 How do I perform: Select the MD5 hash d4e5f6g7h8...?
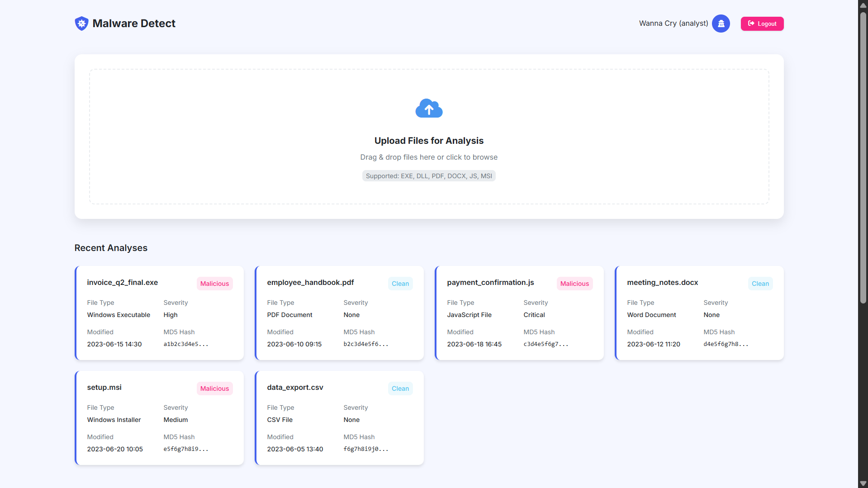tap(726, 344)
